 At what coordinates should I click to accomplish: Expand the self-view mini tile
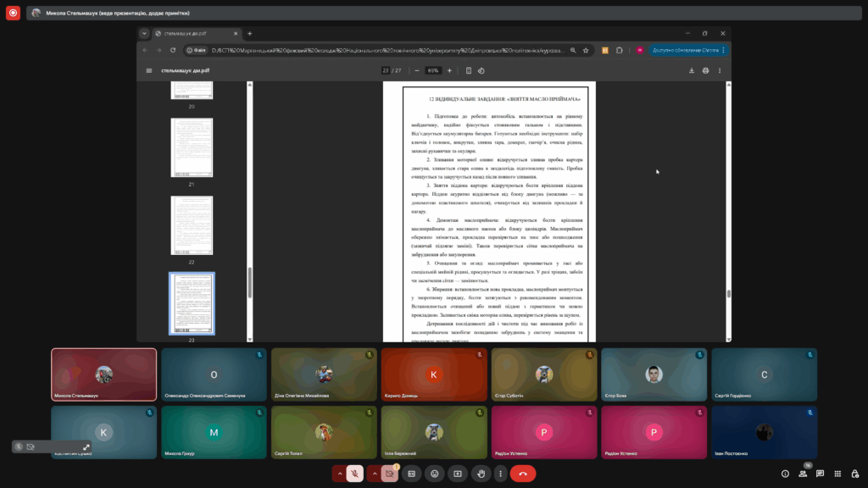click(86, 447)
